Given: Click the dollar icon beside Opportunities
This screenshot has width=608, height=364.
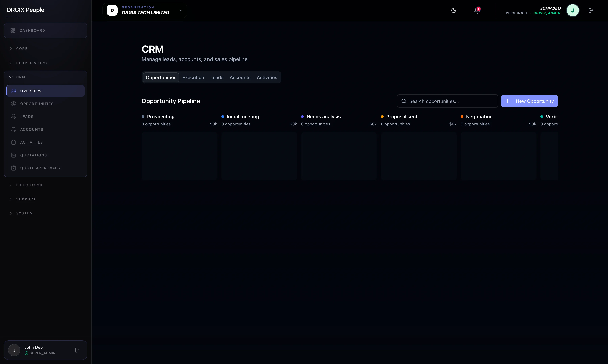Looking at the screenshot, I should click(x=14, y=104).
